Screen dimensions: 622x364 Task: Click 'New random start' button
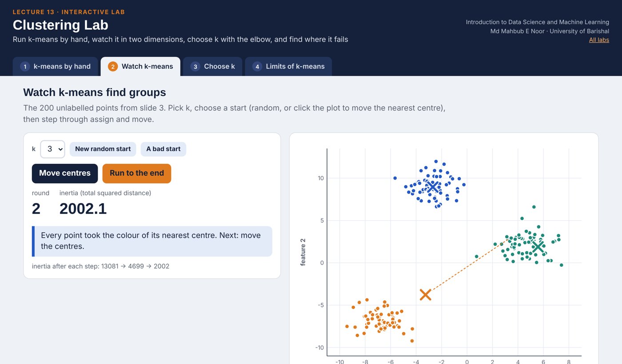(x=103, y=149)
